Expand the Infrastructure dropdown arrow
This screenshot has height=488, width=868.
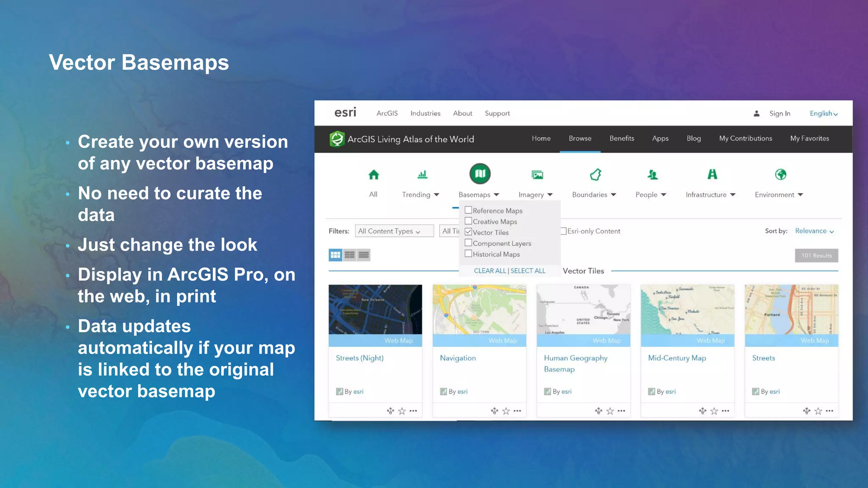(x=733, y=195)
